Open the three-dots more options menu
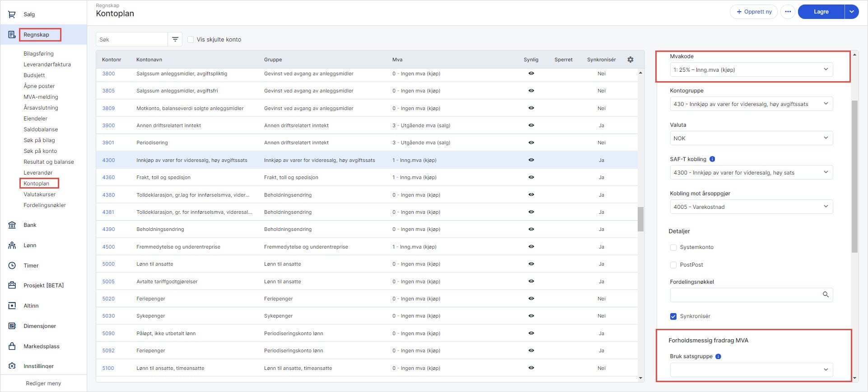 [x=788, y=12]
